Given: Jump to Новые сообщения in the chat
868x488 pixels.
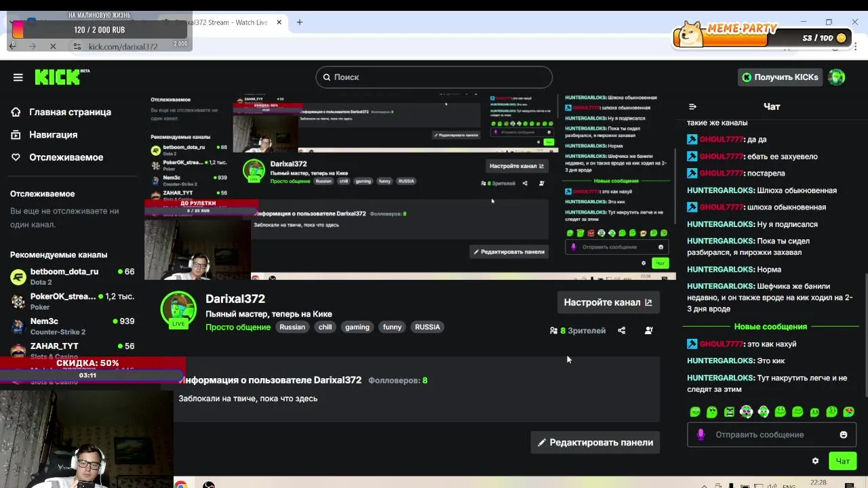Looking at the screenshot, I should (x=770, y=327).
